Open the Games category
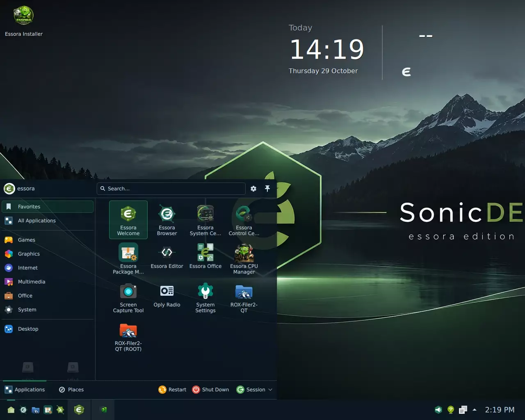This screenshot has height=420, width=525. [48, 240]
